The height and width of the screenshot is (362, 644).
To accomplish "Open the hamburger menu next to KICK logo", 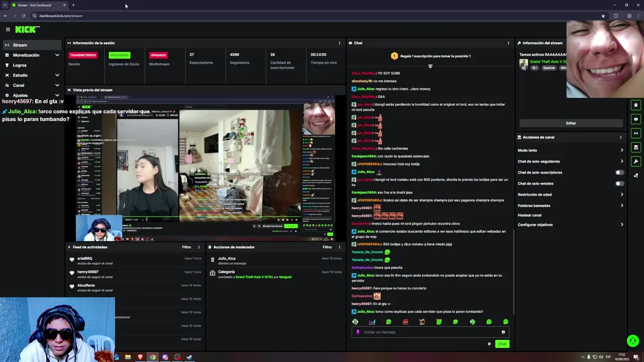I will [x=8, y=30].
